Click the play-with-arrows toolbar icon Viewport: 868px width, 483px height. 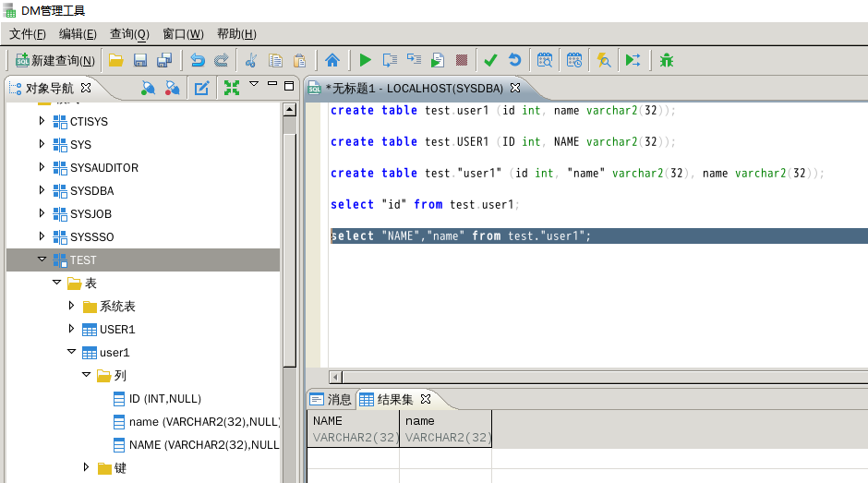(633, 60)
